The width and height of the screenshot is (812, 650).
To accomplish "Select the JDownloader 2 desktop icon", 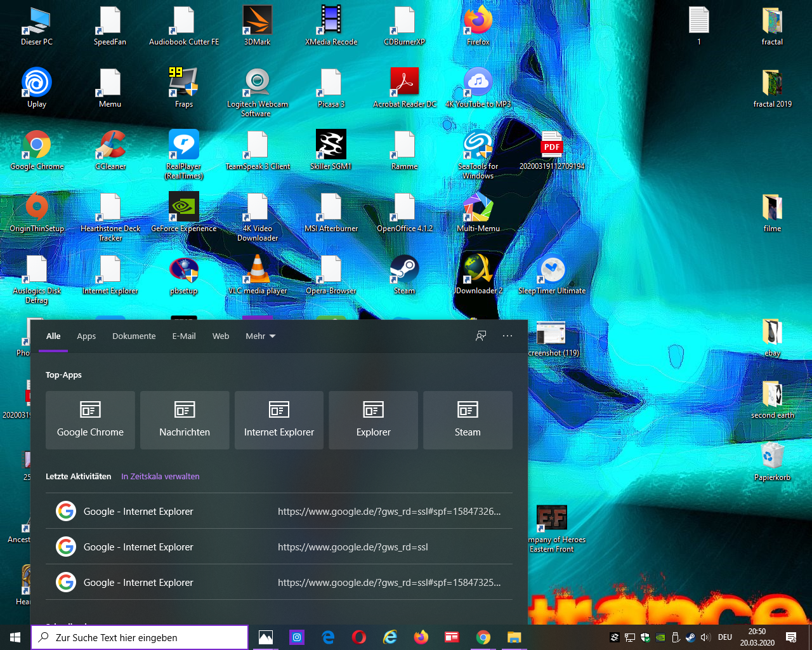I will [x=478, y=274].
